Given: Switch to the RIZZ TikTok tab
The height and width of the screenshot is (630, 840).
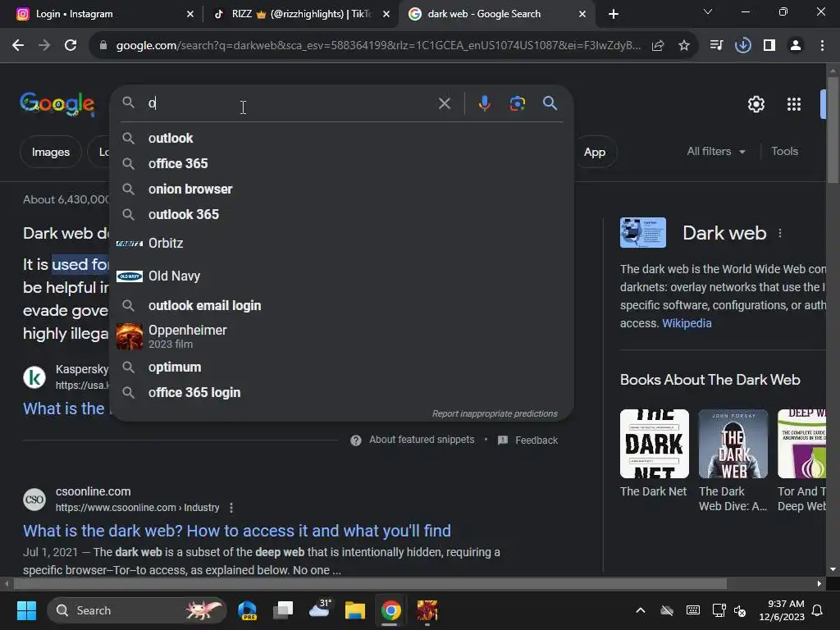Looking at the screenshot, I should pyautogui.click(x=301, y=14).
